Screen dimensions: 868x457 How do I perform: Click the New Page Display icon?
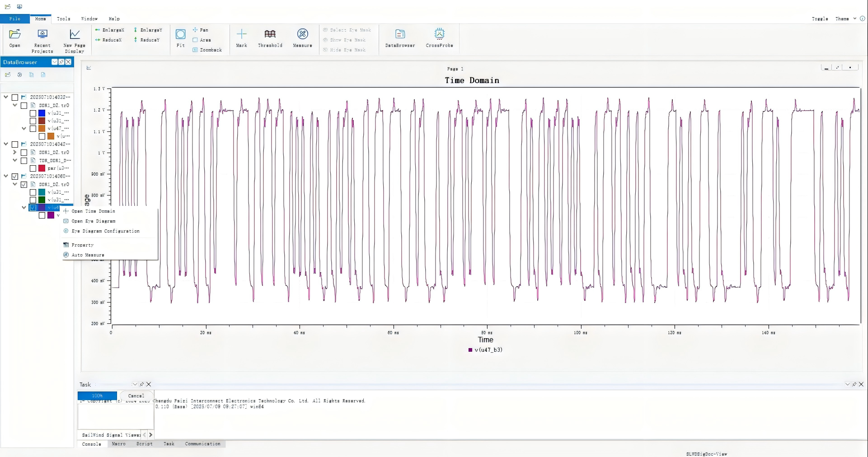tap(75, 34)
